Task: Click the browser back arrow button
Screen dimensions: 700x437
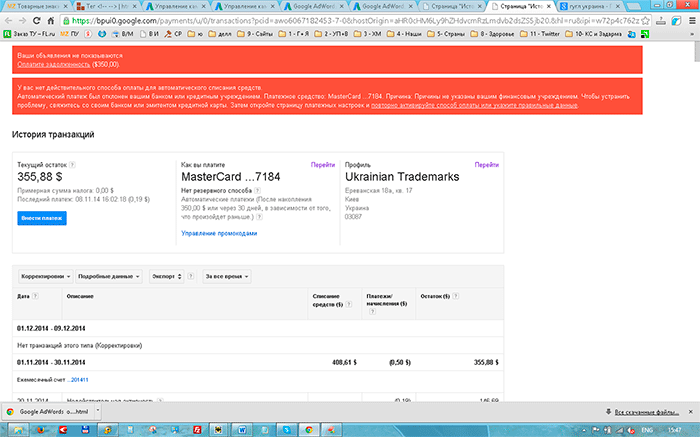Action: click(x=11, y=19)
